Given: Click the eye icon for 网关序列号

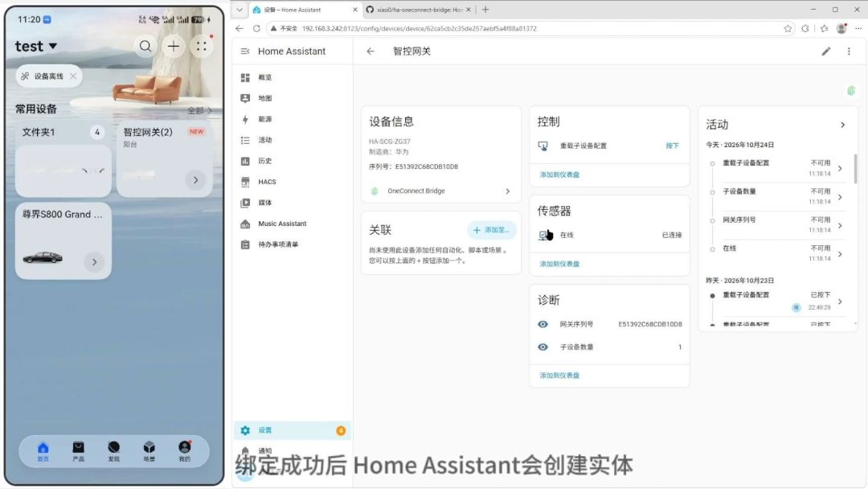Looking at the screenshot, I should [x=543, y=324].
